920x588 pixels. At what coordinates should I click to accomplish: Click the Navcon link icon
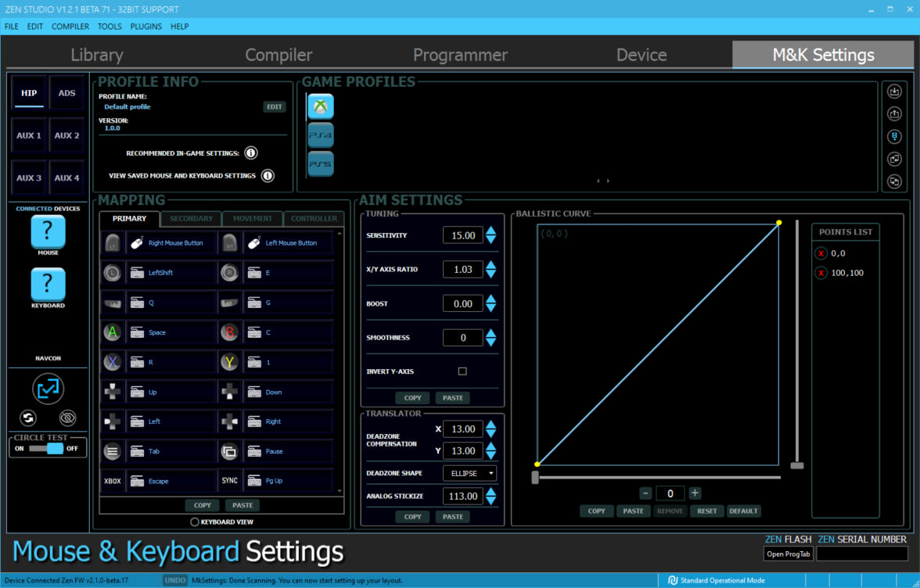tap(48, 389)
